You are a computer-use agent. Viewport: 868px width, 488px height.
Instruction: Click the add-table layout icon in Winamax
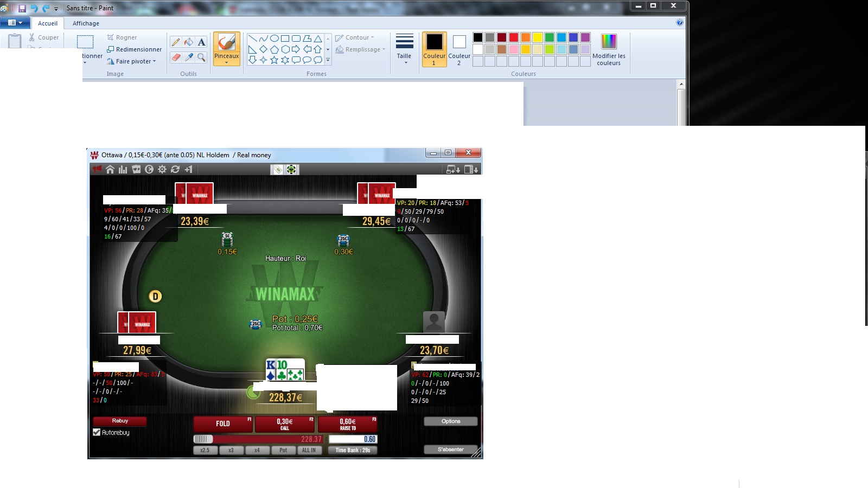(453, 169)
